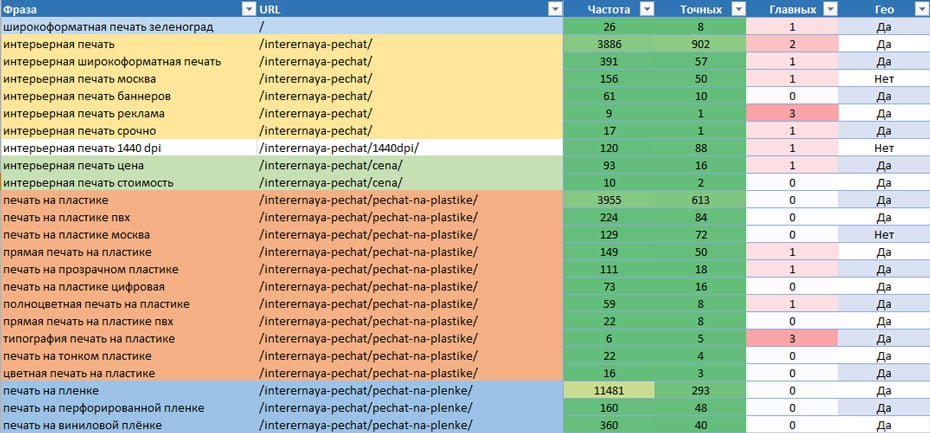Image resolution: width=930 pixels, height=433 pixels.
Task: Select the frequency cell showing 3886
Action: coord(609,44)
